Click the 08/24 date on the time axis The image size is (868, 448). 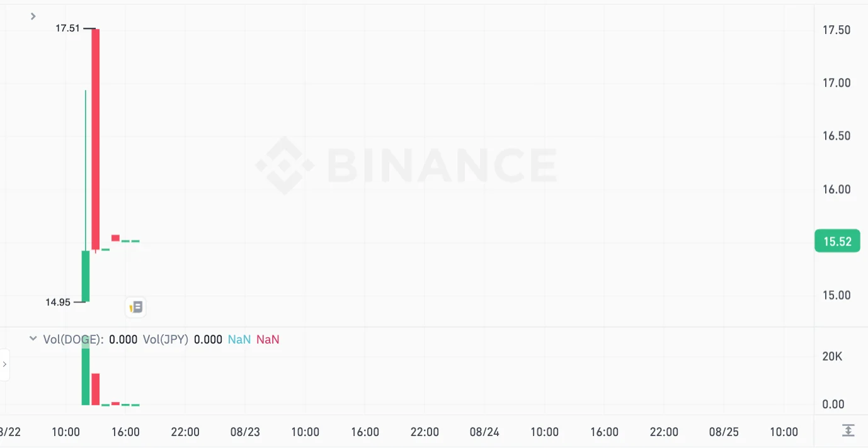click(484, 432)
